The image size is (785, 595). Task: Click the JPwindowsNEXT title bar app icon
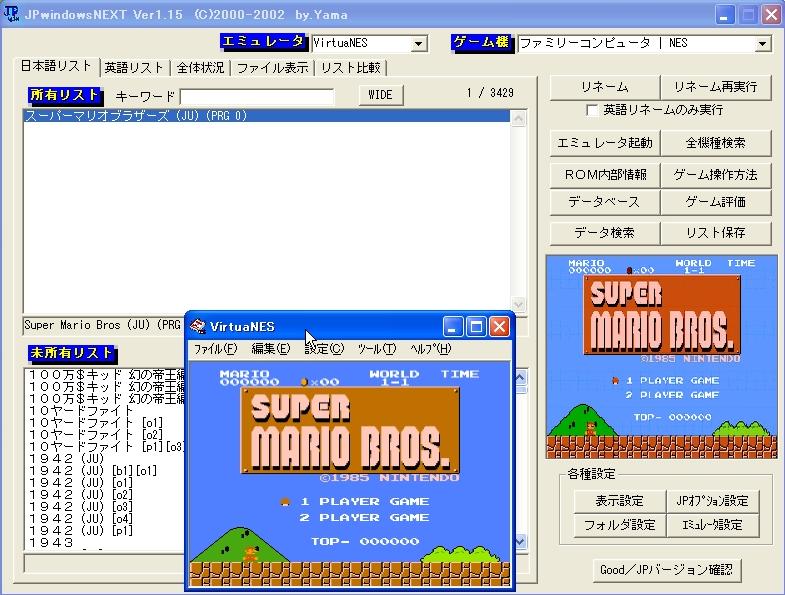pos(11,14)
